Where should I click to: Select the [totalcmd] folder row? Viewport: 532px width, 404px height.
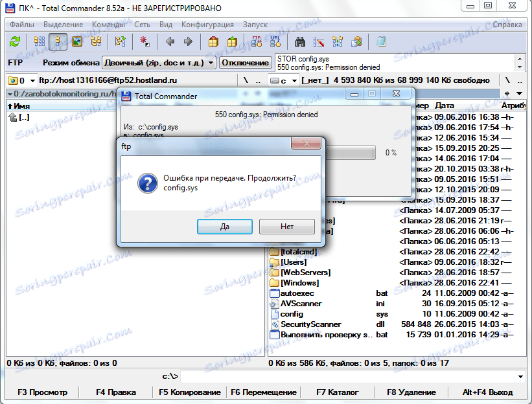(397, 252)
